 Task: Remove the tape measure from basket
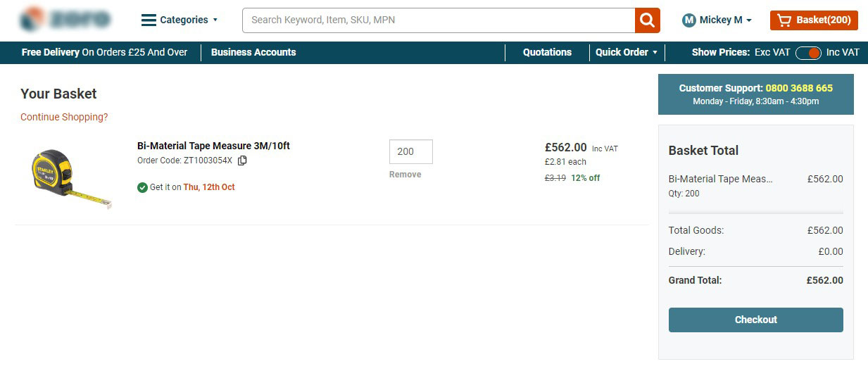point(405,175)
